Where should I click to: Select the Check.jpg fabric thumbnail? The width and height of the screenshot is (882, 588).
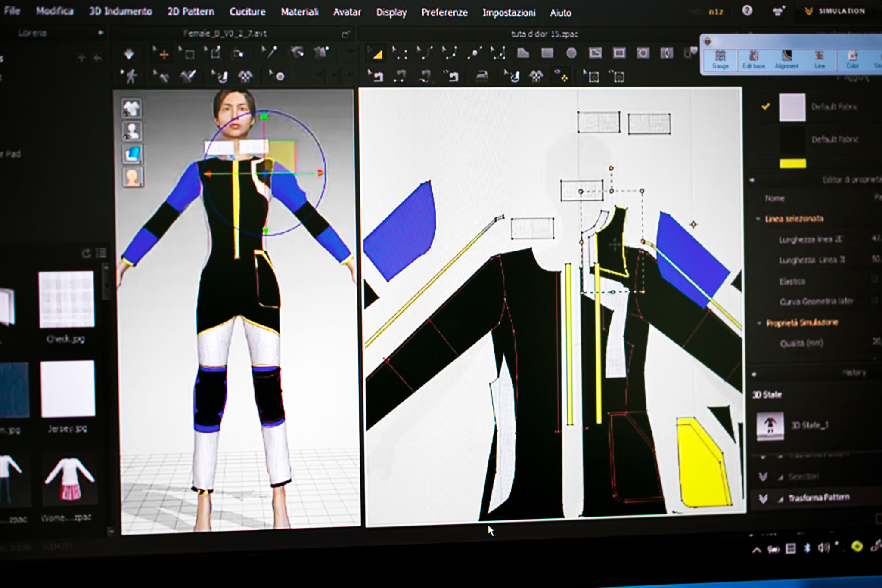click(66, 299)
